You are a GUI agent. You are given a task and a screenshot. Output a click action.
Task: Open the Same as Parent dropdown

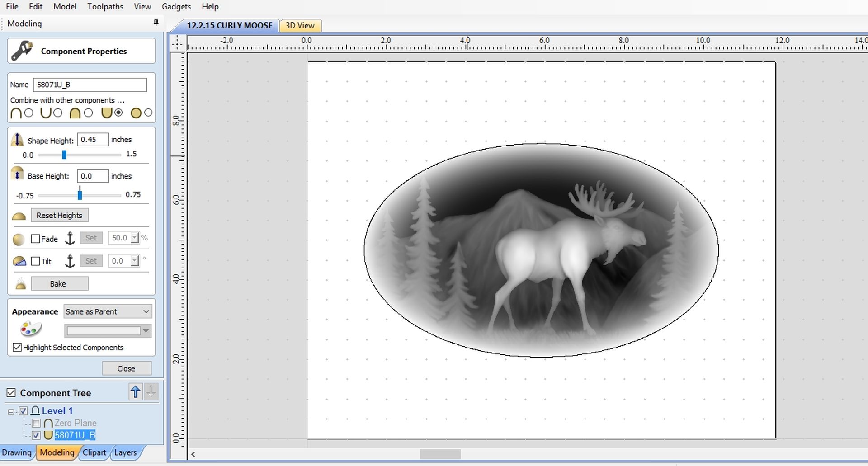pos(108,311)
